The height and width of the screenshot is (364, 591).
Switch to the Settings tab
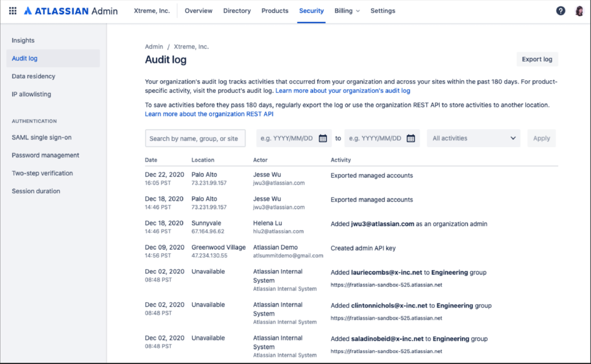(383, 10)
